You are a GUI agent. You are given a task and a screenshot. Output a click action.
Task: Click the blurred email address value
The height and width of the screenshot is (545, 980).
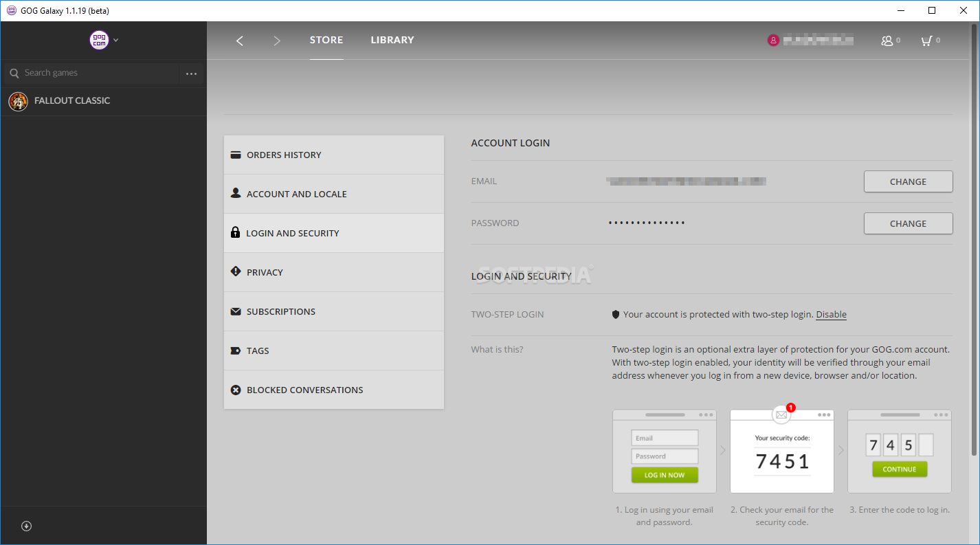coord(686,181)
